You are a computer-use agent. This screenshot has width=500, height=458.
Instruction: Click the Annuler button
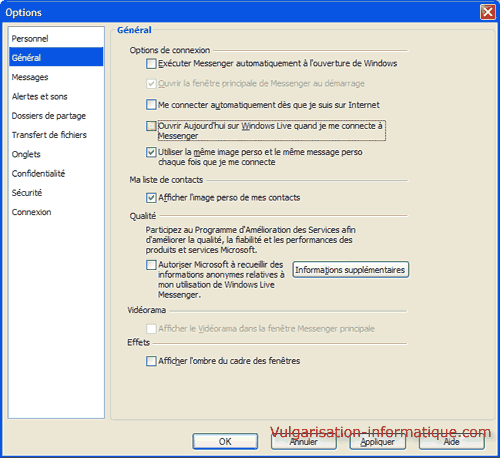point(303,441)
